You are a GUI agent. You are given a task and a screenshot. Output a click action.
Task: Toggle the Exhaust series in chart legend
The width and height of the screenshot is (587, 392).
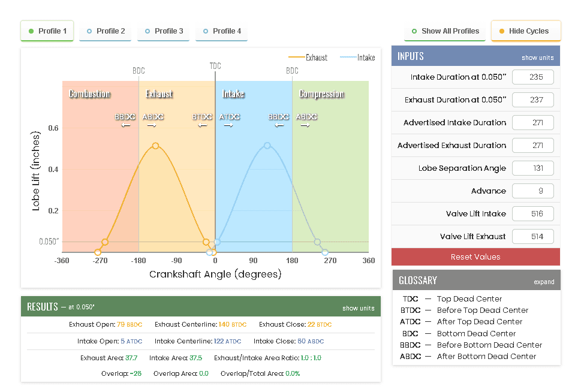pyautogui.click(x=308, y=58)
